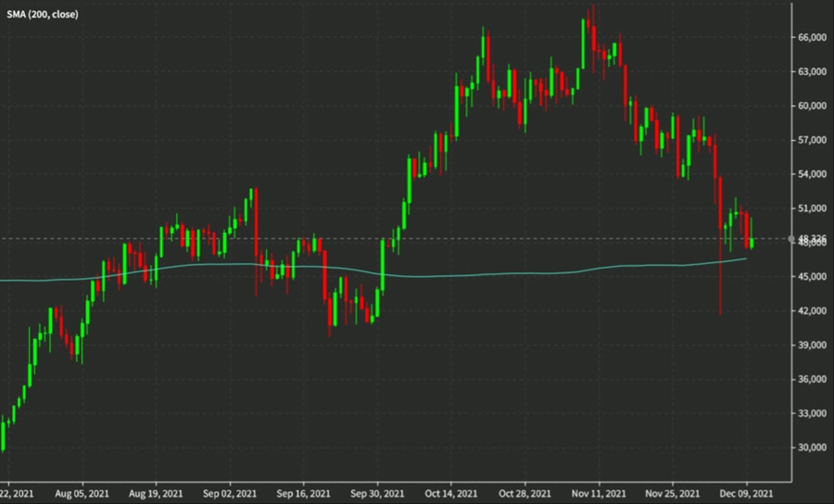Click the 30,000 price axis label

pyautogui.click(x=811, y=447)
